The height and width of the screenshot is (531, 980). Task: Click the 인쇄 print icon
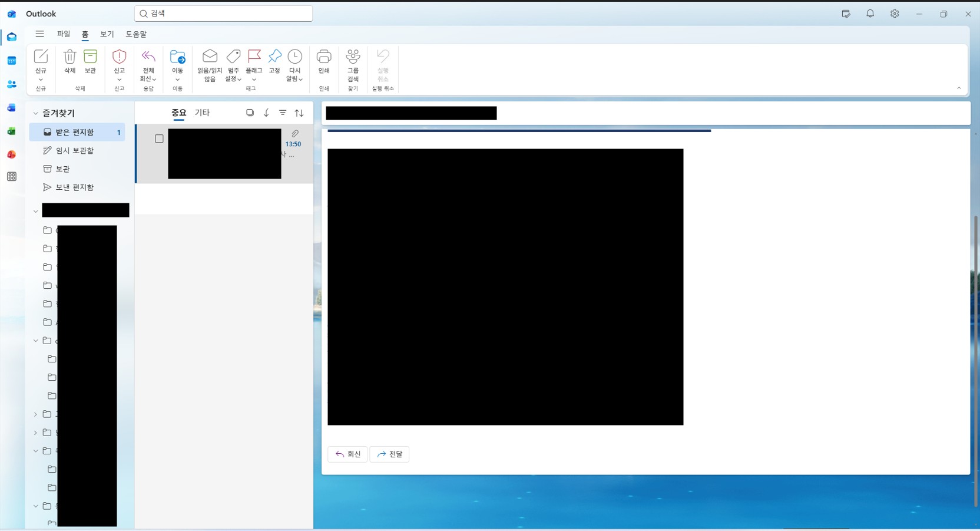pyautogui.click(x=324, y=57)
